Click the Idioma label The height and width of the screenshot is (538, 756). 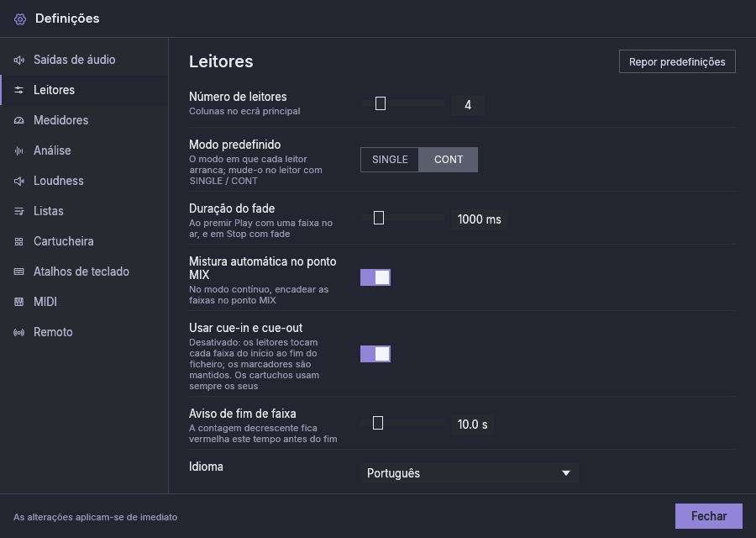point(206,467)
